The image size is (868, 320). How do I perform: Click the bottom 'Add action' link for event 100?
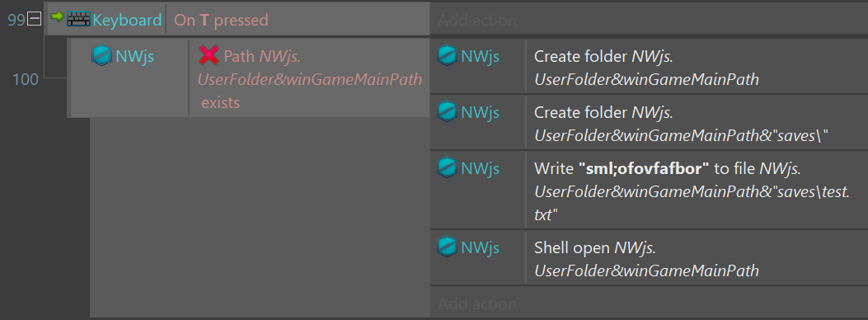[477, 304]
